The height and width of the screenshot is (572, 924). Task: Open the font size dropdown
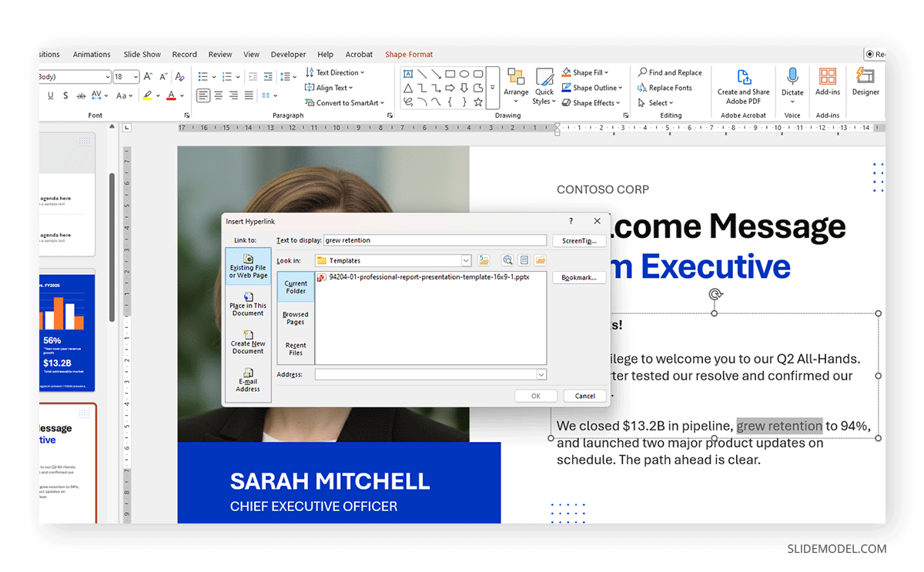coord(136,77)
